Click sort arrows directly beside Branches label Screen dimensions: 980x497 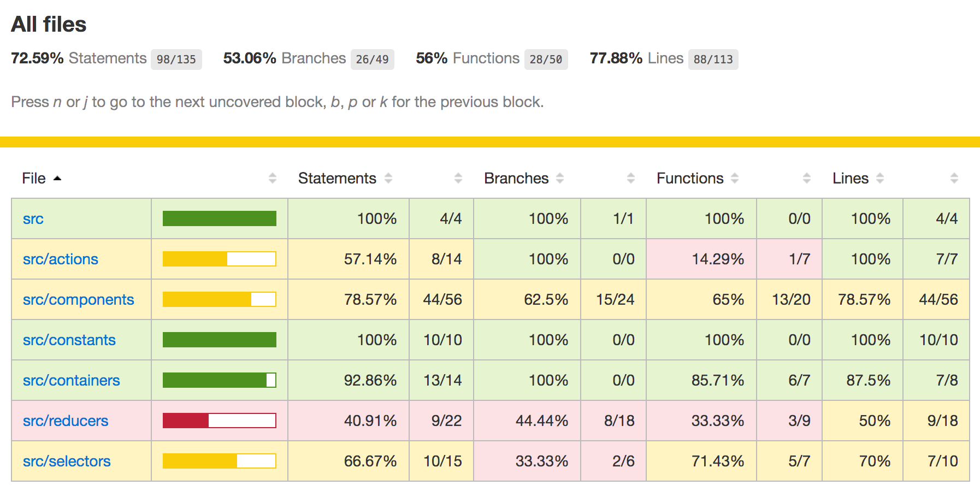pos(560,178)
